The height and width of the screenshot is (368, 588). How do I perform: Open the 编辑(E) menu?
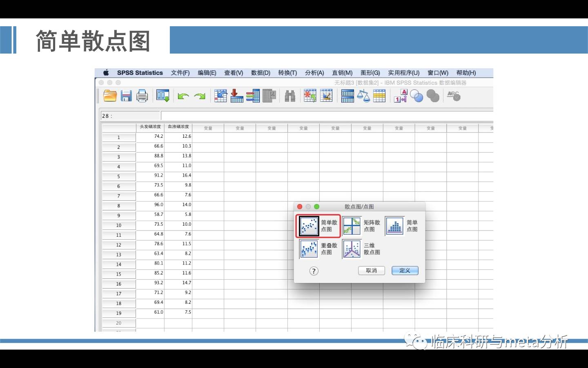tap(207, 73)
